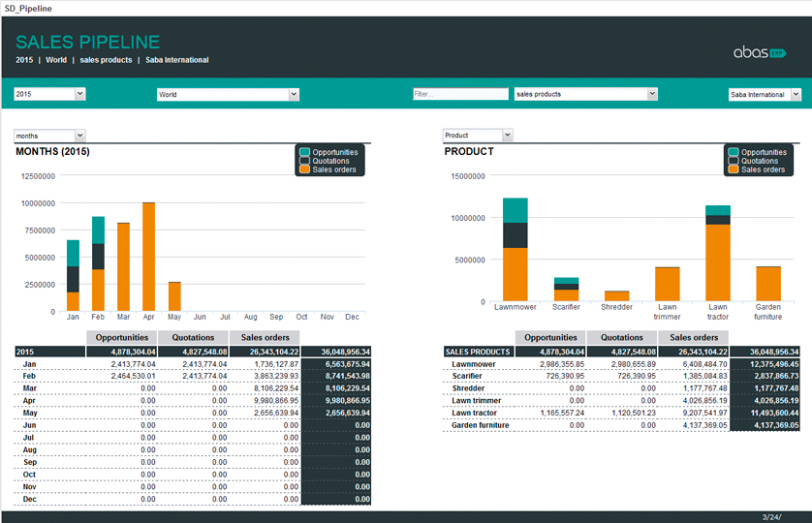
Task: Click the abas ERP logo
Action: 759,52
